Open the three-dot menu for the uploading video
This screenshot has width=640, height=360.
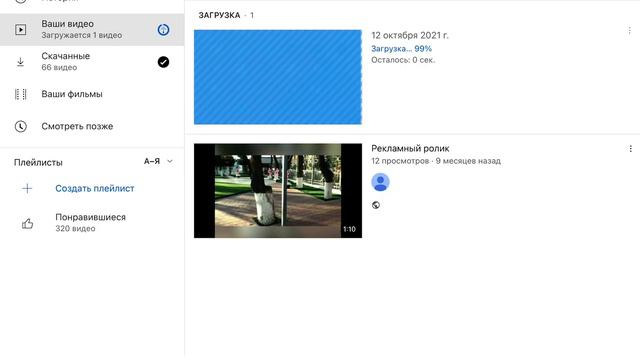tap(629, 31)
